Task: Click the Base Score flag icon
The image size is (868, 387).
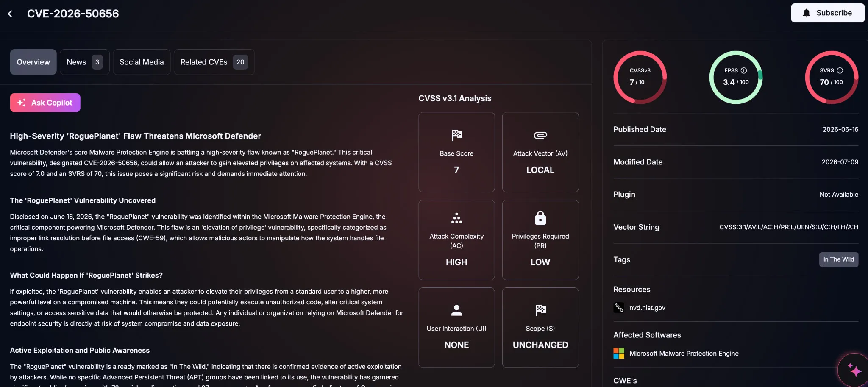Action: pyautogui.click(x=456, y=135)
